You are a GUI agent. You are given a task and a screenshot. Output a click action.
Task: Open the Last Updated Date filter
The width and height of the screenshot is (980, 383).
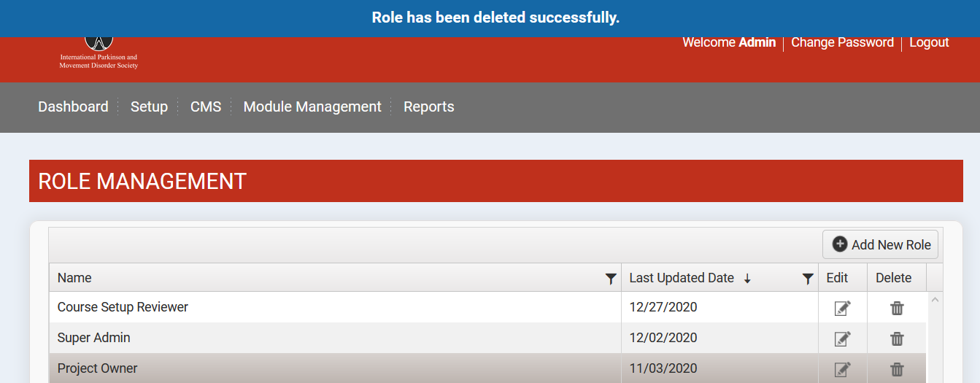[807, 278]
